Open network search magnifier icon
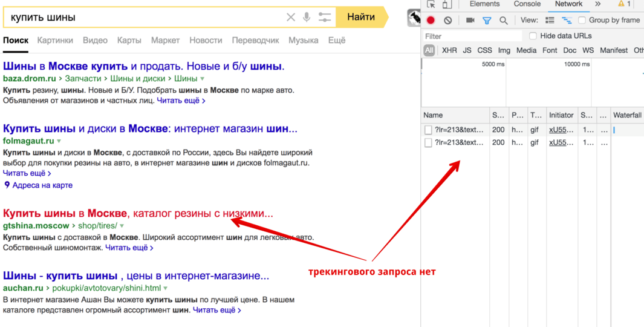Image resolution: width=644 pixels, height=327 pixels. (x=504, y=20)
